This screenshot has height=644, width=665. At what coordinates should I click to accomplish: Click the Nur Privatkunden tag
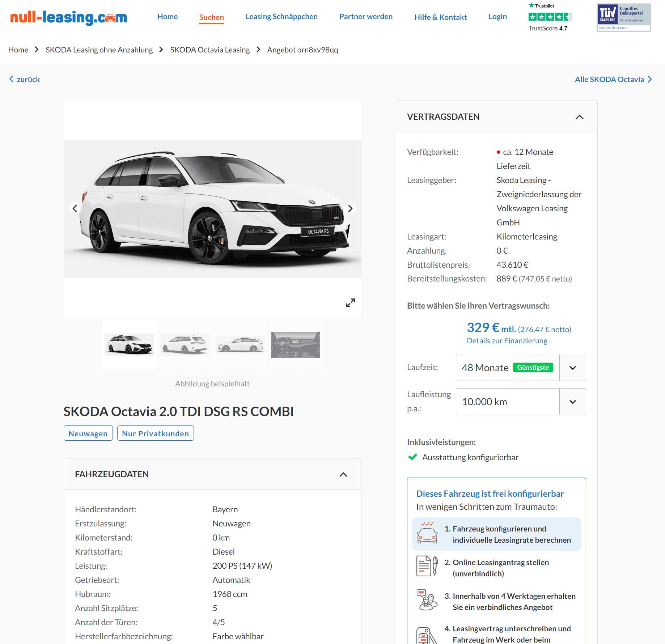click(x=156, y=433)
